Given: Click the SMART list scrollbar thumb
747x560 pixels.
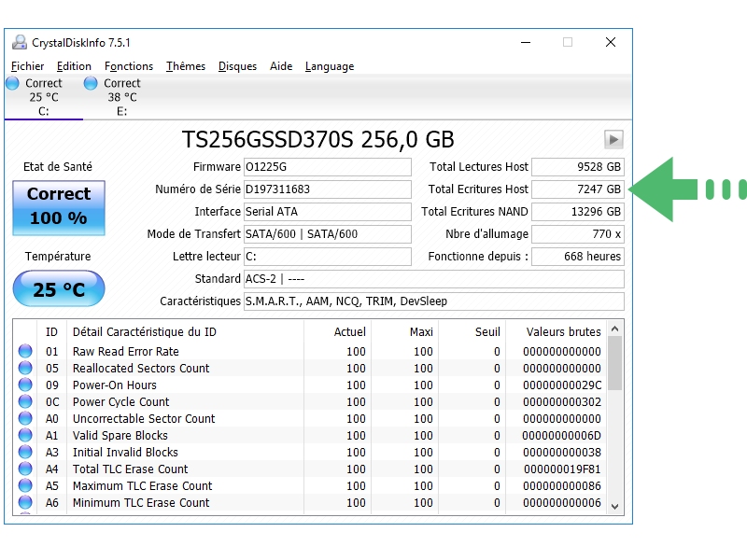Looking at the screenshot, I should point(614,363).
